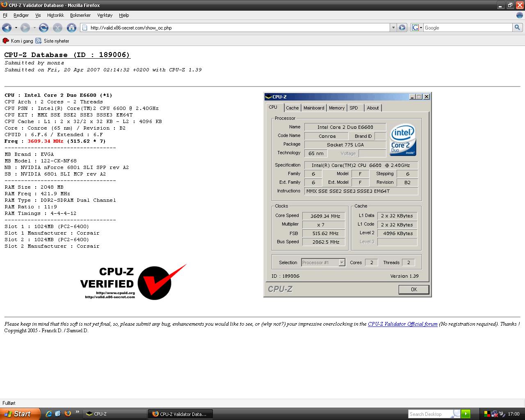Go to the Home page
Viewport: 525px width, 420px height.
point(71,27)
